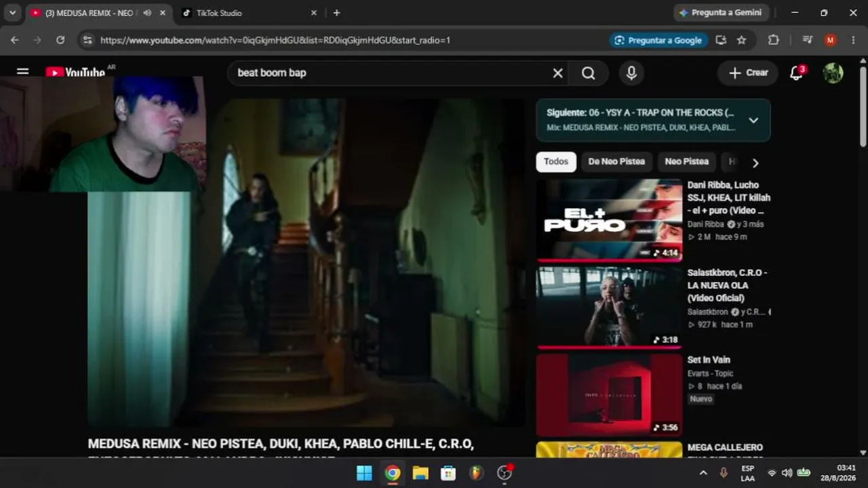The image size is (868, 488).
Task: Install app icon in address bar
Action: tap(721, 40)
